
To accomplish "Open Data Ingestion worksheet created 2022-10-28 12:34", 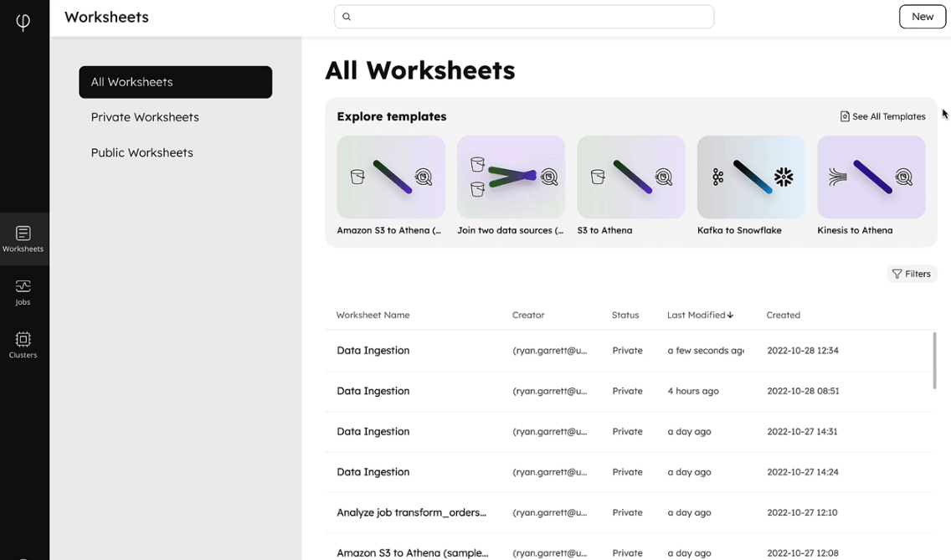I will (629, 351).
